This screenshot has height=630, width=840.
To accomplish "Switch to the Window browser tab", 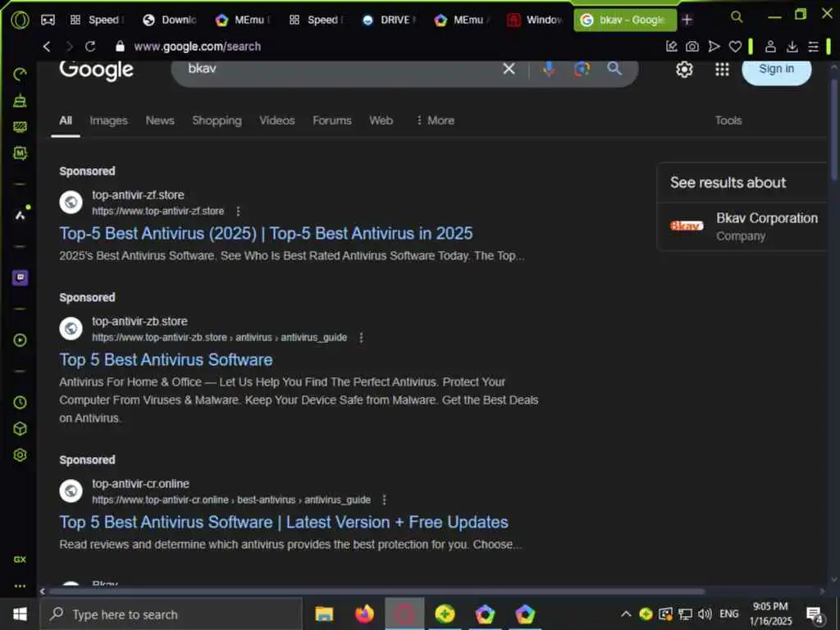I will click(535, 21).
